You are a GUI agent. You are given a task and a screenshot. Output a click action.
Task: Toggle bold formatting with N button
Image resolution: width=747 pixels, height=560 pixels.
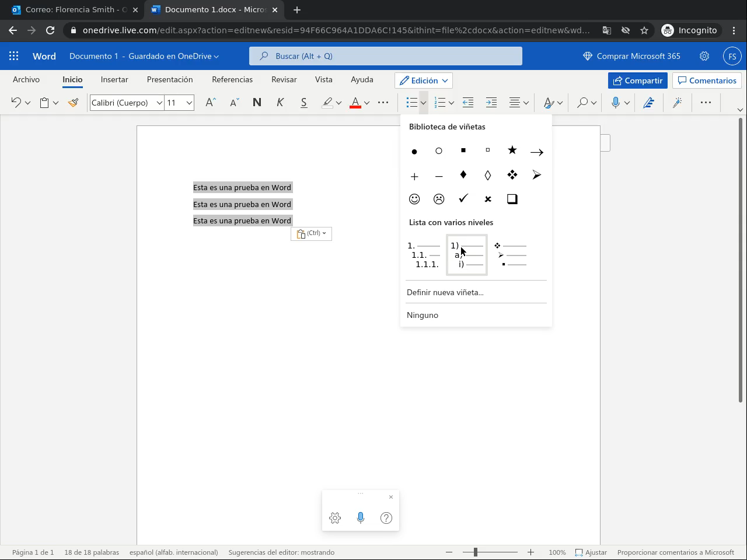257,103
